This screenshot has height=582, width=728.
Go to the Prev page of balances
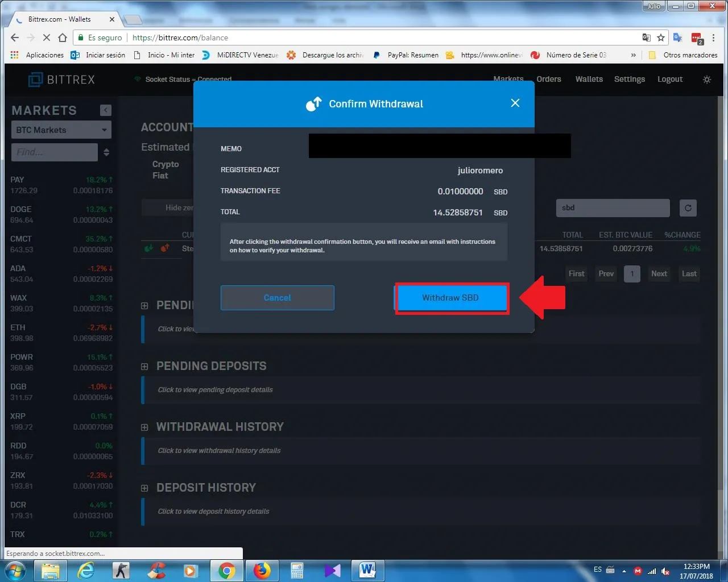point(606,274)
